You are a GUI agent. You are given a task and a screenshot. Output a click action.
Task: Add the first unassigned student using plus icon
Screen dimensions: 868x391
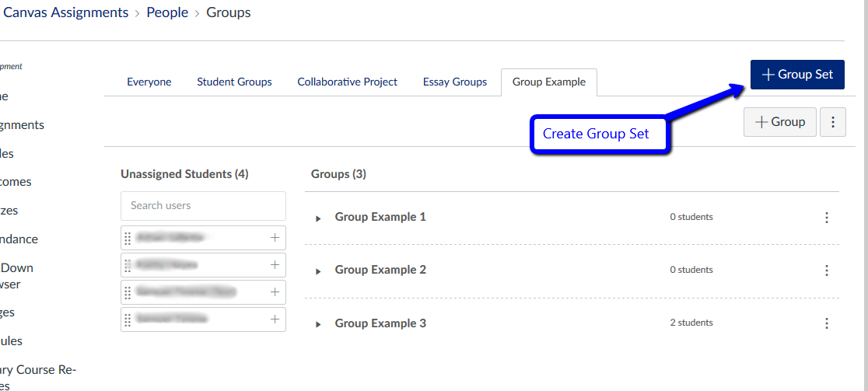click(275, 238)
